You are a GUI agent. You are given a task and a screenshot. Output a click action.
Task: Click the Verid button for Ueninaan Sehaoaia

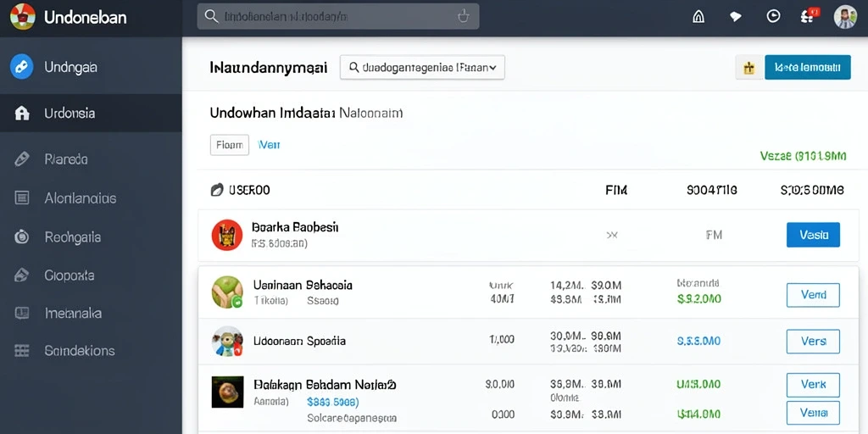tap(813, 295)
